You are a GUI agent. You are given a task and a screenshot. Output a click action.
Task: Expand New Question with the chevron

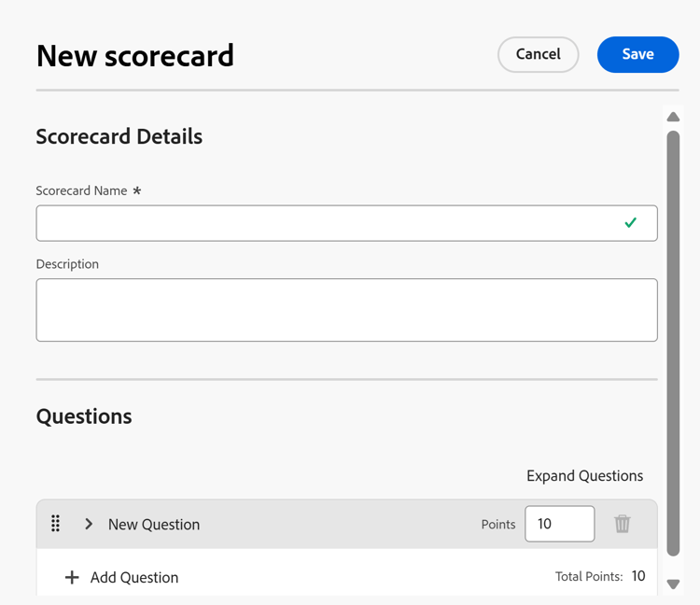89,524
